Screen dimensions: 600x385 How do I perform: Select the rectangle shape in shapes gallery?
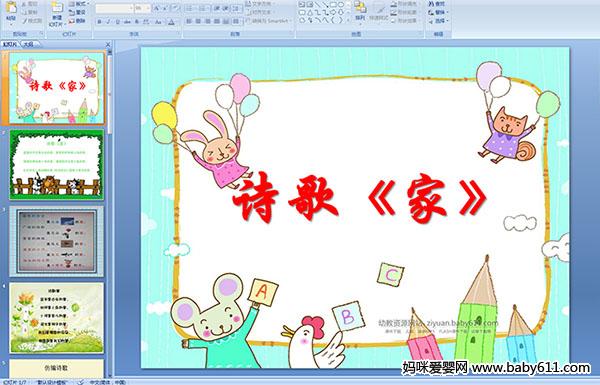tap(334, 4)
